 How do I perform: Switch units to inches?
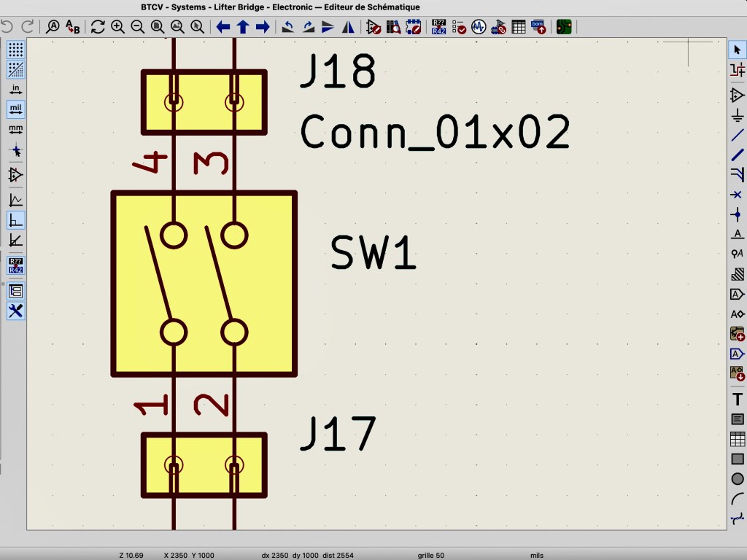pyautogui.click(x=16, y=90)
